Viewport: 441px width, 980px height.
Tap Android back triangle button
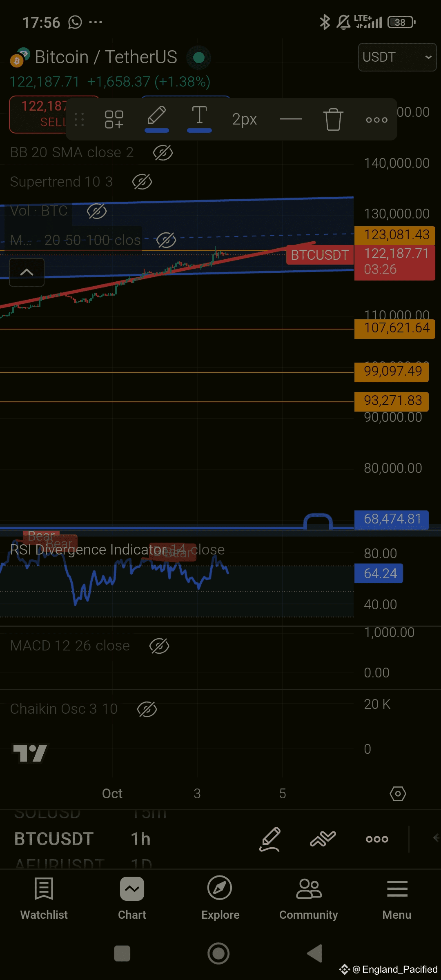click(x=315, y=953)
